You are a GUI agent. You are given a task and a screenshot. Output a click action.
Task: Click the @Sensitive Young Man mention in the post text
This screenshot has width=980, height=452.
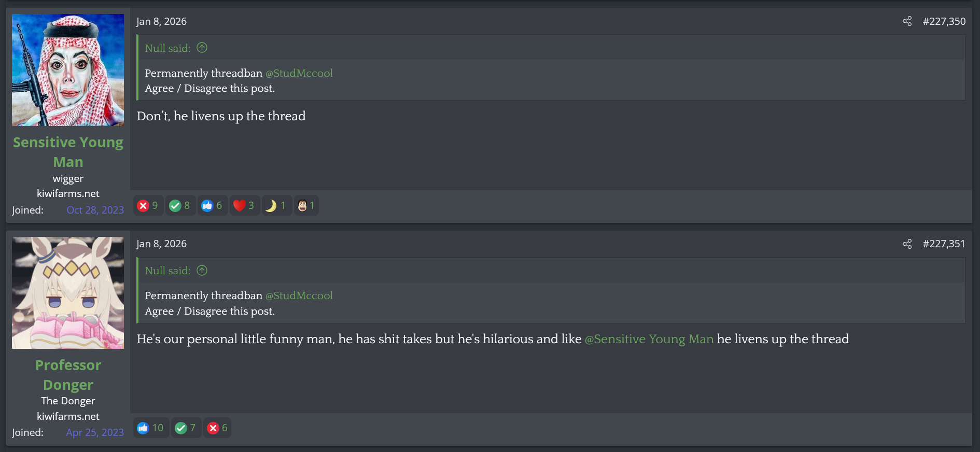click(x=649, y=340)
